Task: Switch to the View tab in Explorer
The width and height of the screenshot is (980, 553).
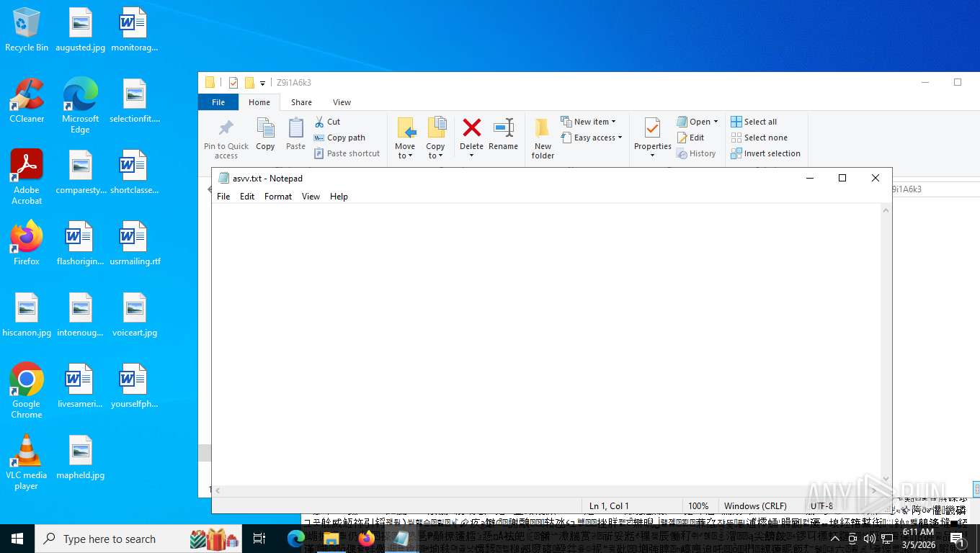Action: pyautogui.click(x=342, y=102)
